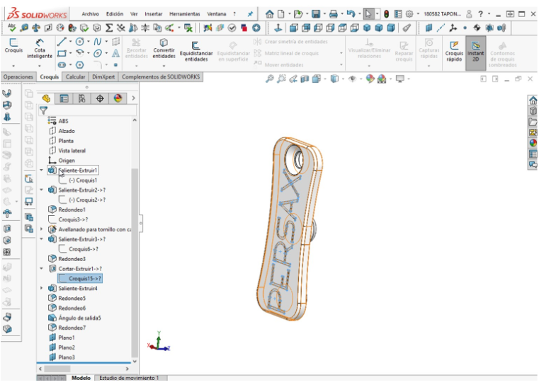539x392 pixels.
Task: Click the Croquis sketch tool
Action: coord(13,46)
